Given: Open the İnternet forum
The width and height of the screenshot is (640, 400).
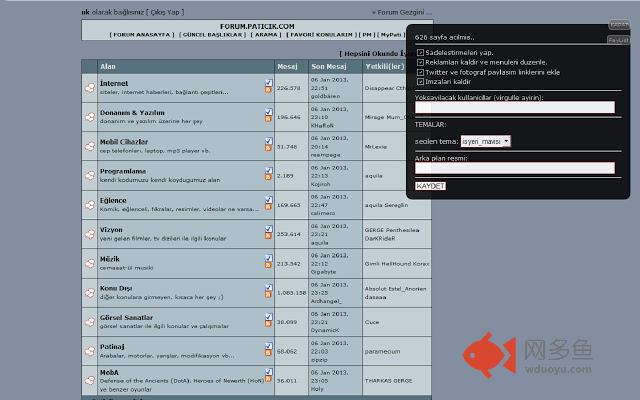Looking at the screenshot, I should (x=114, y=83).
